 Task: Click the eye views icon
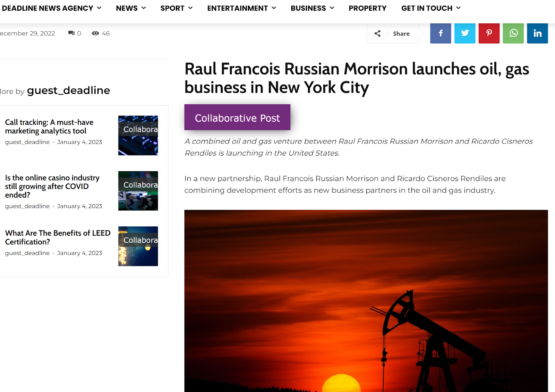(95, 33)
